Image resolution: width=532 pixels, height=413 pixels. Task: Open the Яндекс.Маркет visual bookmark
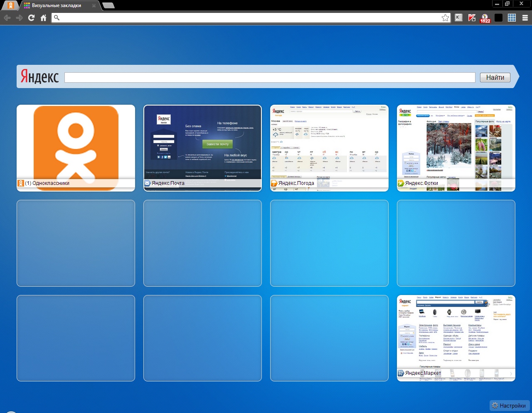coord(456,338)
